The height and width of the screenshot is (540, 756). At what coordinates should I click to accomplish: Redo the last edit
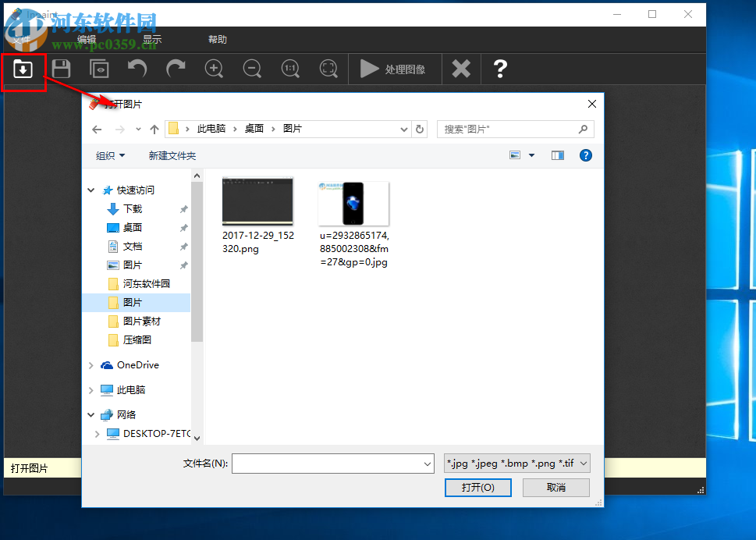click(175, 69)
